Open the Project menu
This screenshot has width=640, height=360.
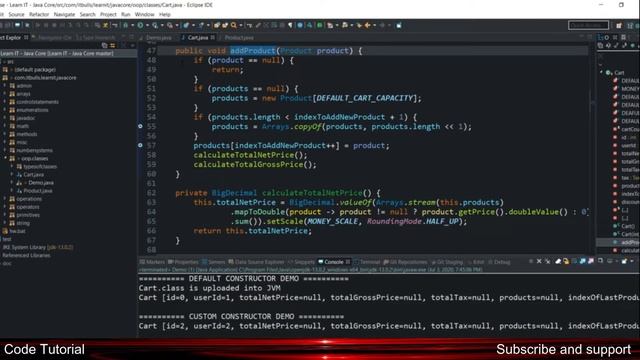tap(108, 14)
